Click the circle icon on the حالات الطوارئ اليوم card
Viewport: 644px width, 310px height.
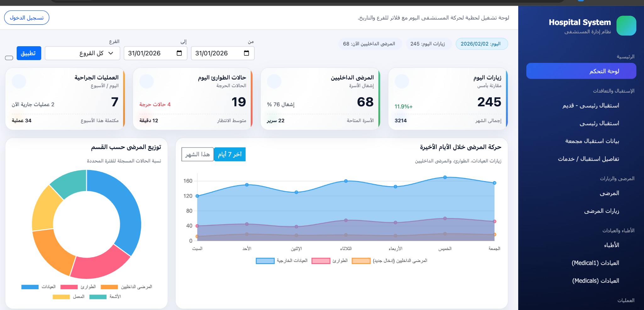[x=146, y=81]
